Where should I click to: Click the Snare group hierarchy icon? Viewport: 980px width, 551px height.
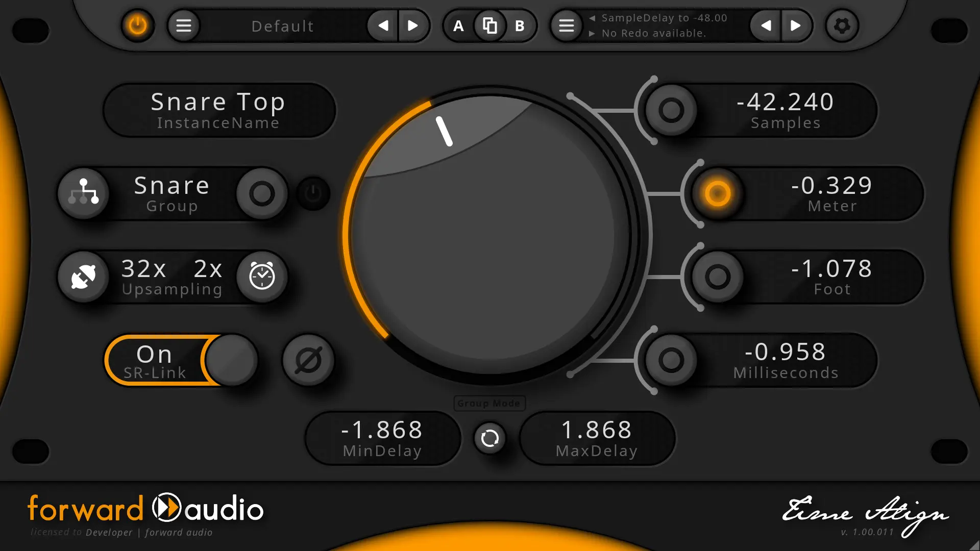pyautogui.click(x=84, y=193)
